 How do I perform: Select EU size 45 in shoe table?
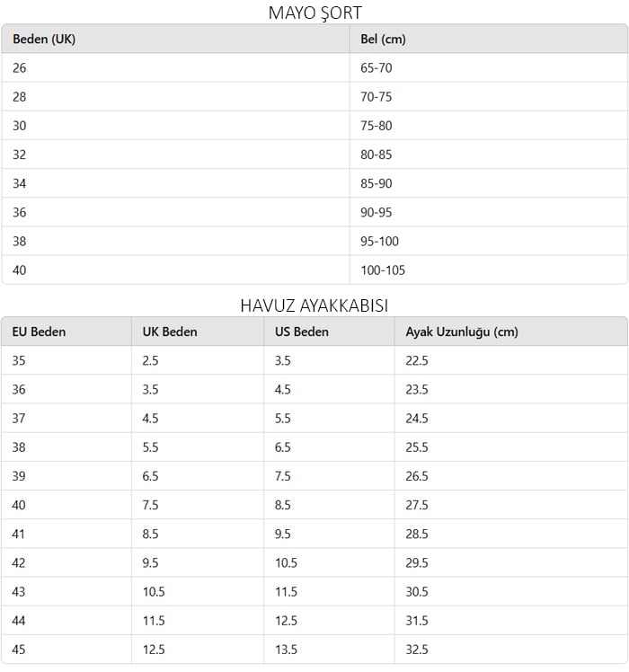click(20, 649)
